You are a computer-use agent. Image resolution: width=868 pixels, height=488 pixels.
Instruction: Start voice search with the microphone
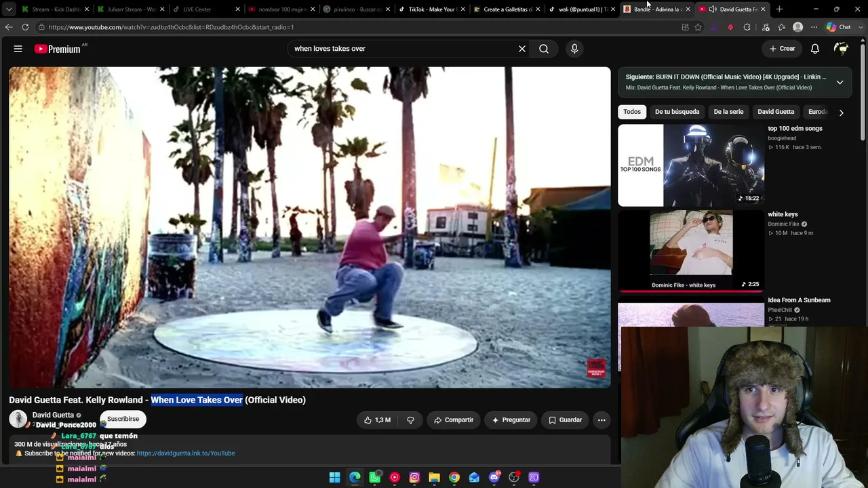coord(574,49)
